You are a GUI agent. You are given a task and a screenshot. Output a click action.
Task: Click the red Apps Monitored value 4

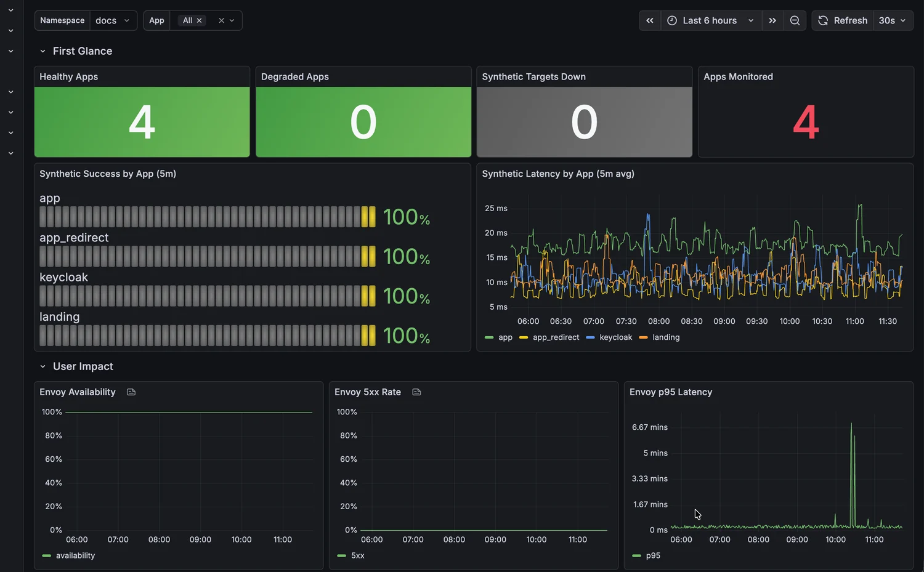pyautogui.click(x=806, y=122)
